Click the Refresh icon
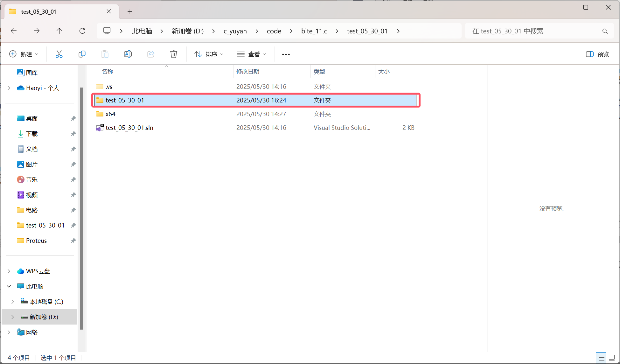620x364 pixels. click(x=82, y=31)
